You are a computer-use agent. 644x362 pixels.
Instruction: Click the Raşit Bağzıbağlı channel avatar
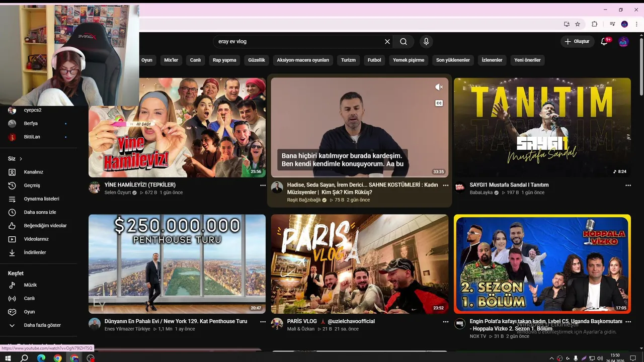(277, 188)
